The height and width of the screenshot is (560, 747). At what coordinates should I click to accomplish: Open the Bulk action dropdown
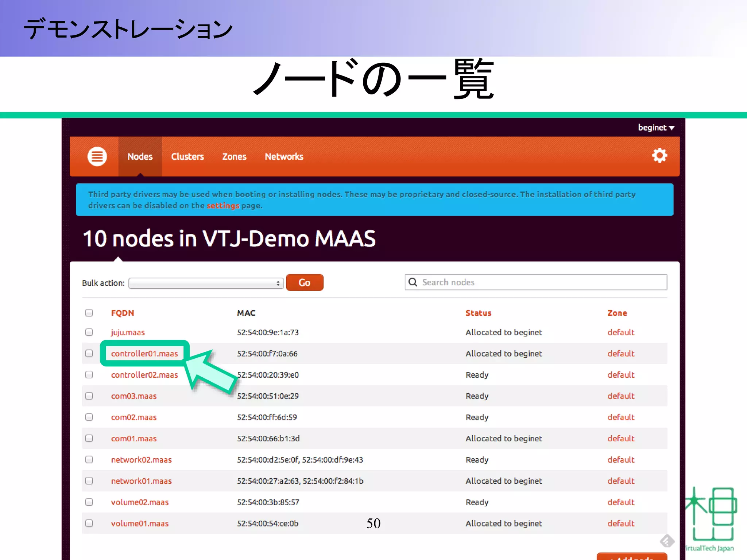click(x=206, y=283)
